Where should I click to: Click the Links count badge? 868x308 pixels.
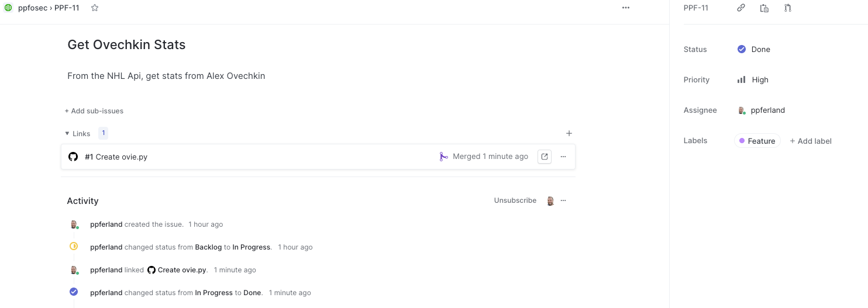(x=104, y=133)
